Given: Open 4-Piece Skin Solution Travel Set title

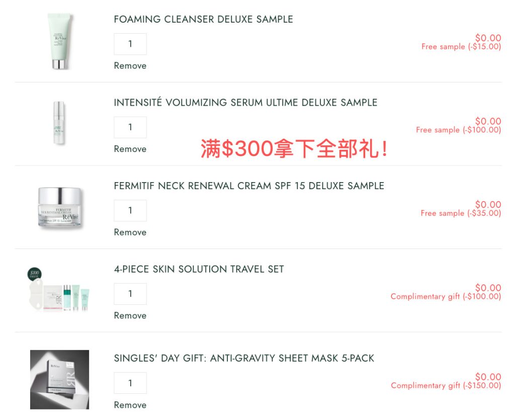Looking at the screenshot, I should coord(199,269).
